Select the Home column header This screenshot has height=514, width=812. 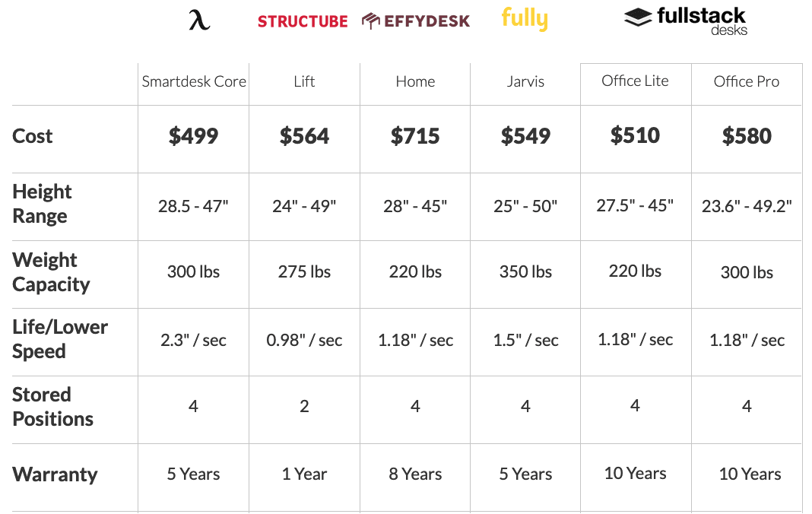tap(415, 81)
